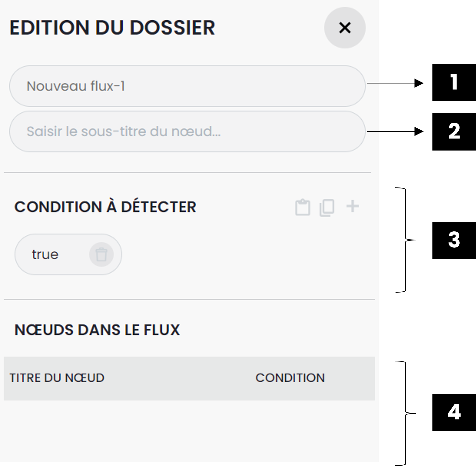This screenshot has width=476, height=466.
Task: Delete the true condition with the trash icon
Action: [101, 254]
